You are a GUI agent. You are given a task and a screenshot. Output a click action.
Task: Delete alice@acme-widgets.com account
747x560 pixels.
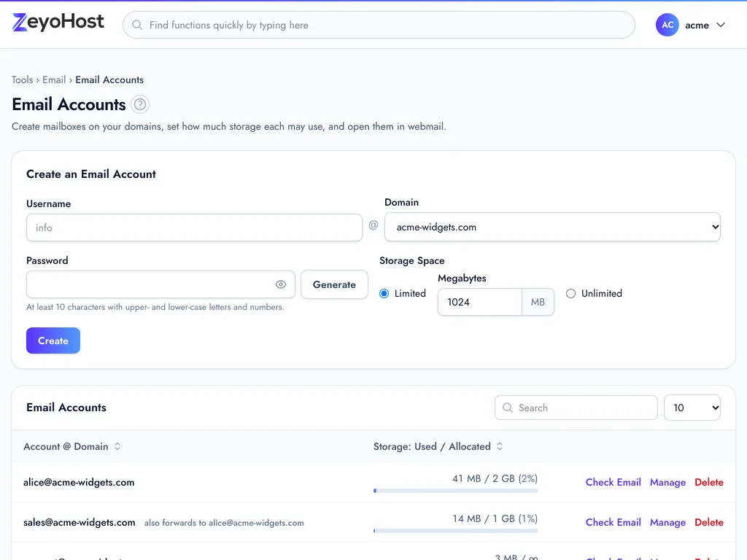(x=709, y=482)
